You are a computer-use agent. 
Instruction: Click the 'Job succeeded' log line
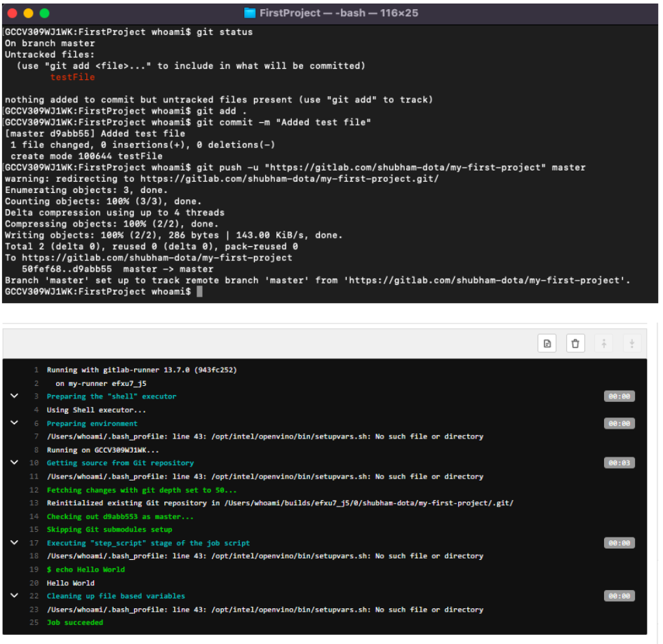pyautogui.click(x=75, y=622)
